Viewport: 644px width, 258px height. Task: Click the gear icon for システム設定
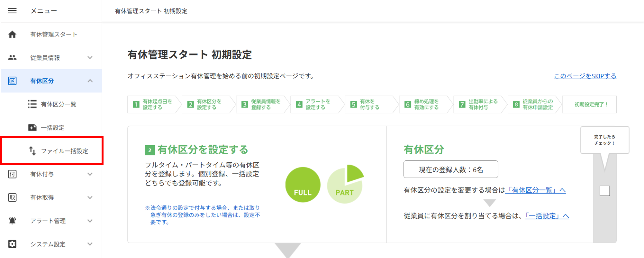tap(12, 244)
